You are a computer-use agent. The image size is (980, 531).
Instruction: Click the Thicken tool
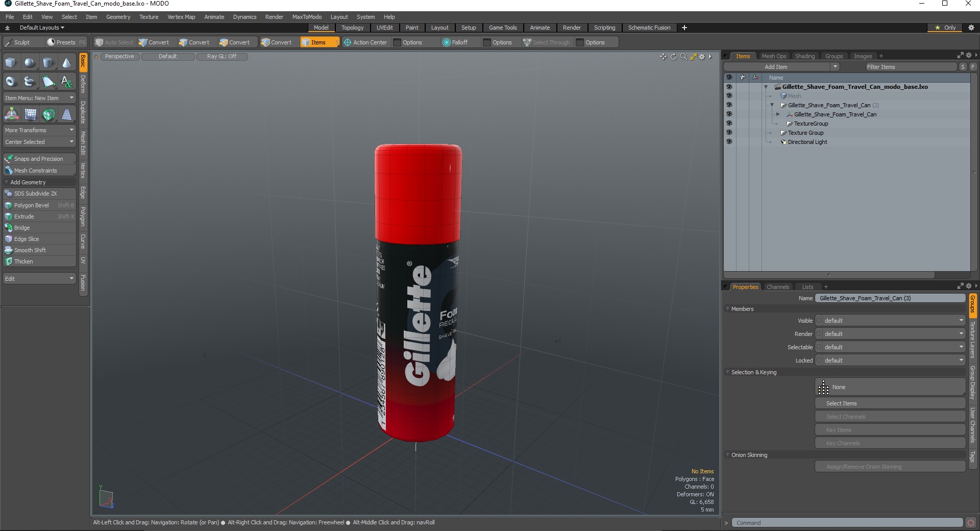pos(40,261)
